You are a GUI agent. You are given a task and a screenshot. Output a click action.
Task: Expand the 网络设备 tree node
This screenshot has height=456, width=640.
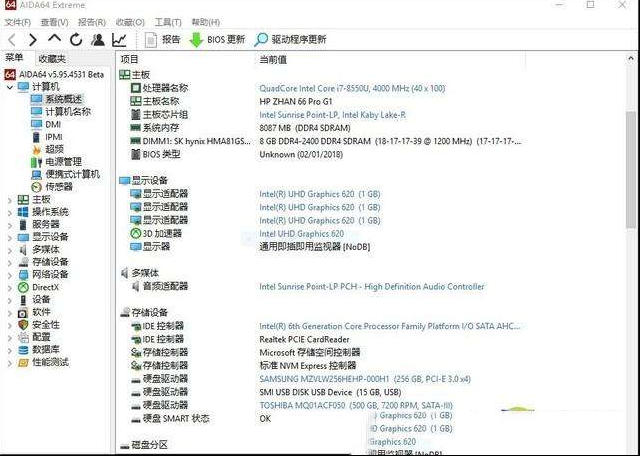[x=10, y=275]
